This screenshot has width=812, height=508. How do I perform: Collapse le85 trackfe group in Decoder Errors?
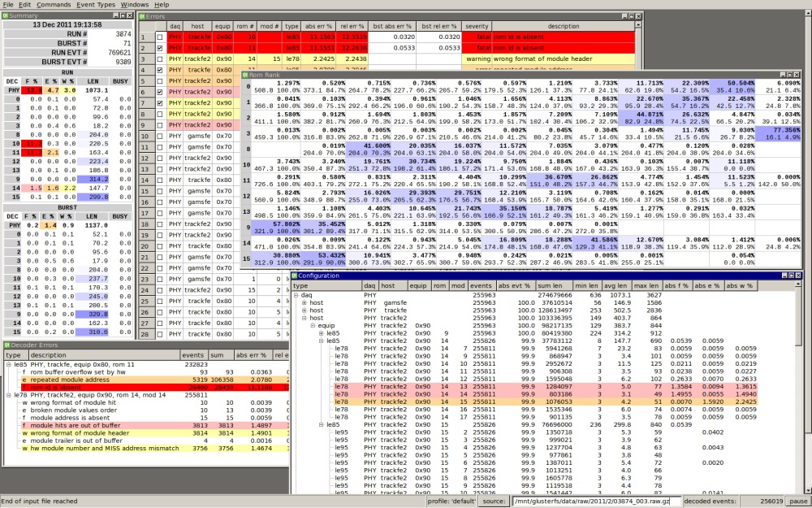9,364
